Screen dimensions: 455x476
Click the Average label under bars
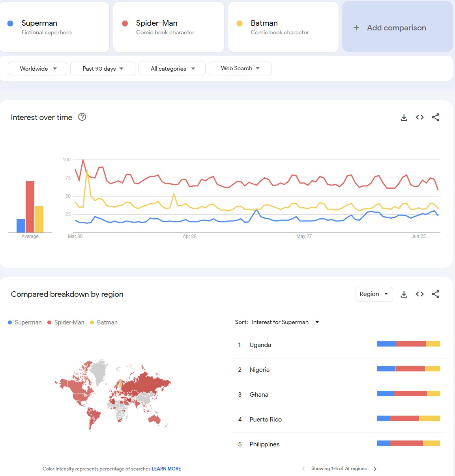point(30,236)
